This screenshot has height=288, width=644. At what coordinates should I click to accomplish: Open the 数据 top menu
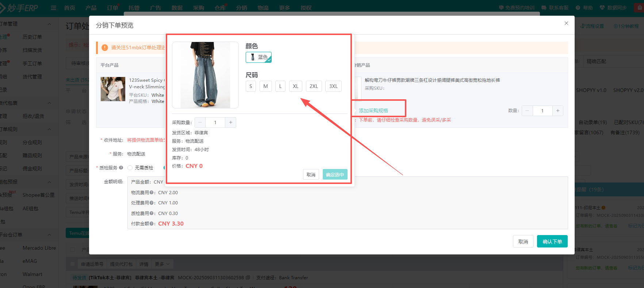(177, 8)
